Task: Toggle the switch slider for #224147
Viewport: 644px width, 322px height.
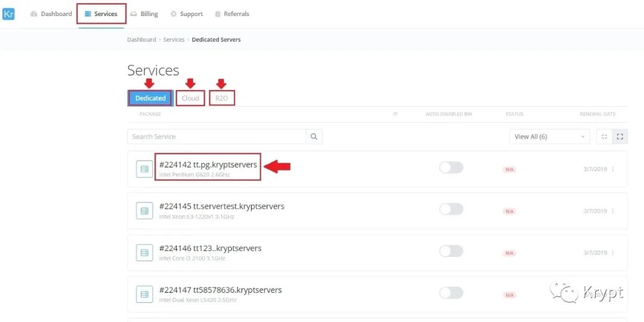Action: 451,293
